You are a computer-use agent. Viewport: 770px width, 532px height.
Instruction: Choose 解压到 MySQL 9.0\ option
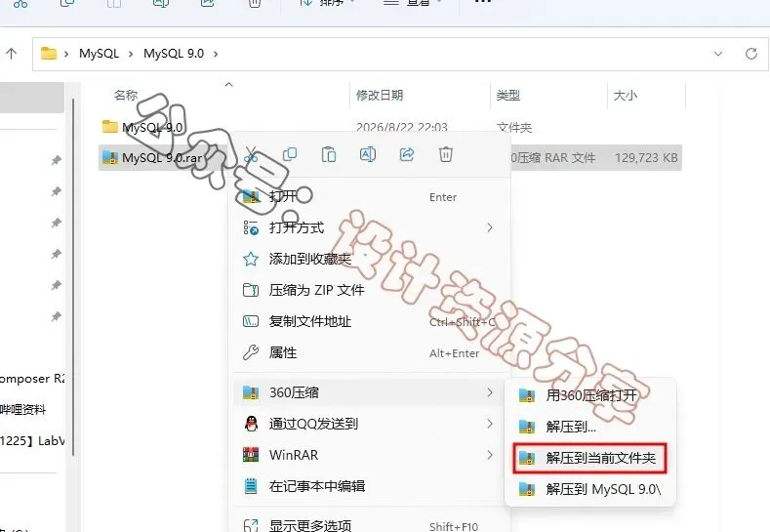589,489
